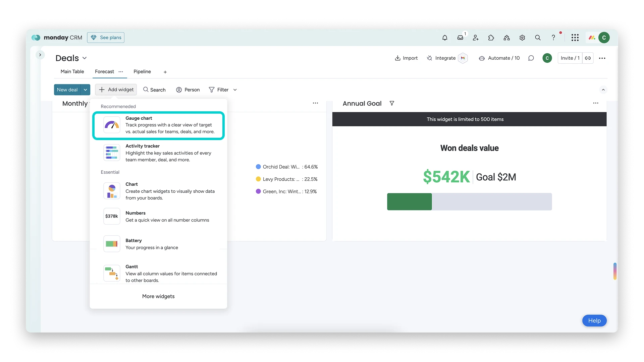Open the board discussion bubble icon
The width and height of the screenshot is (644, 362).
point(531,58)
